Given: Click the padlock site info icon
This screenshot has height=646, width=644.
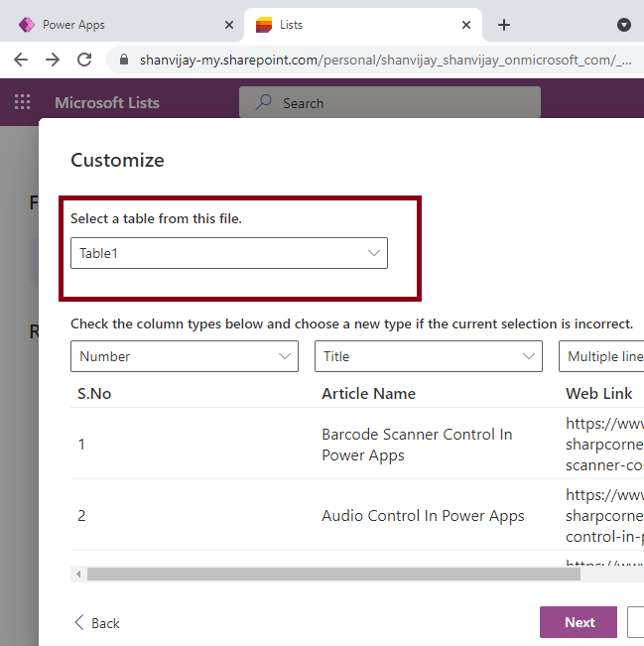Looking at the screenshot, I should point(124,60).
